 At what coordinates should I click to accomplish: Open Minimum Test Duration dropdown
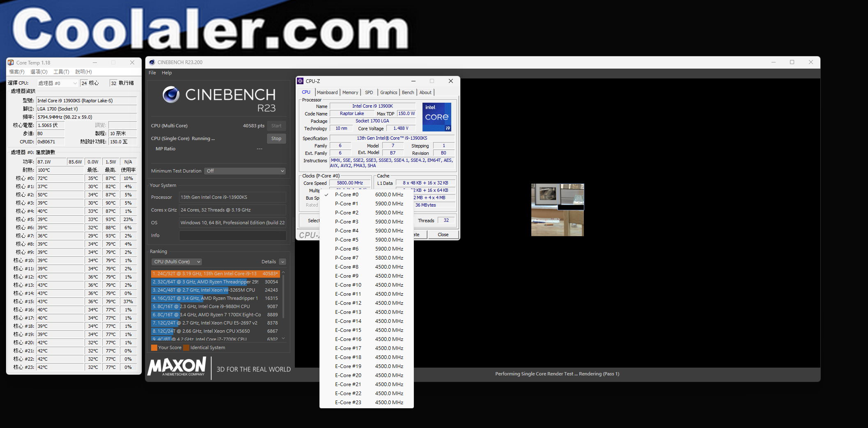coord(245,171)
